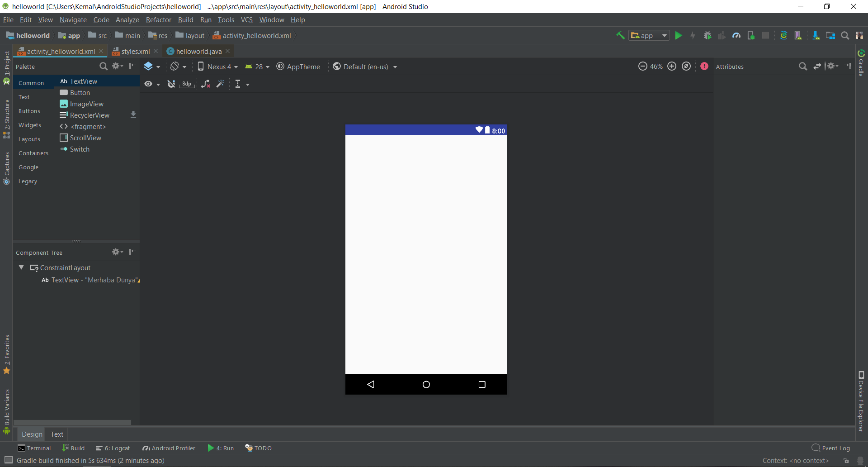Click the Search Everywhere magnifier in main toolbar
Screen dimensions: 868x467
pos(845,35)
